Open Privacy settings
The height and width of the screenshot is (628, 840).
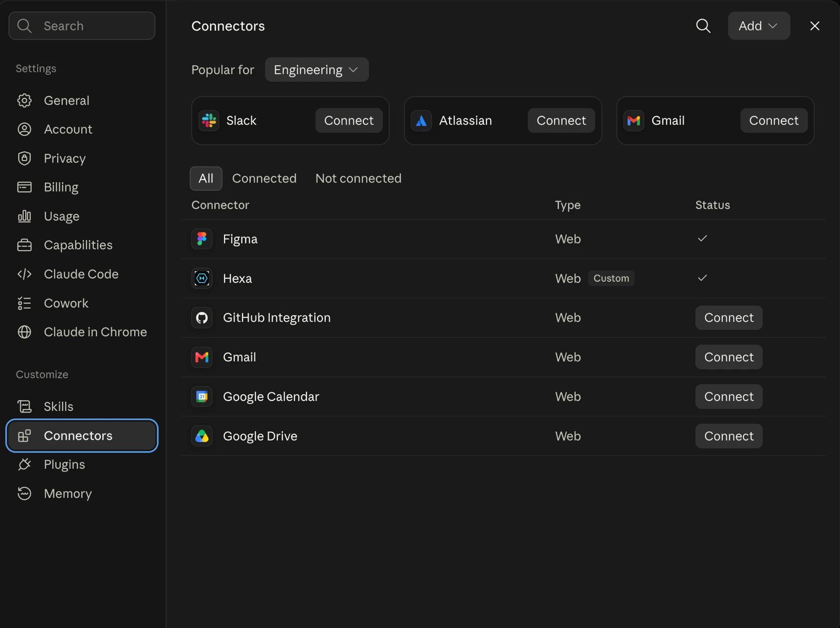(x=82, y=158)
